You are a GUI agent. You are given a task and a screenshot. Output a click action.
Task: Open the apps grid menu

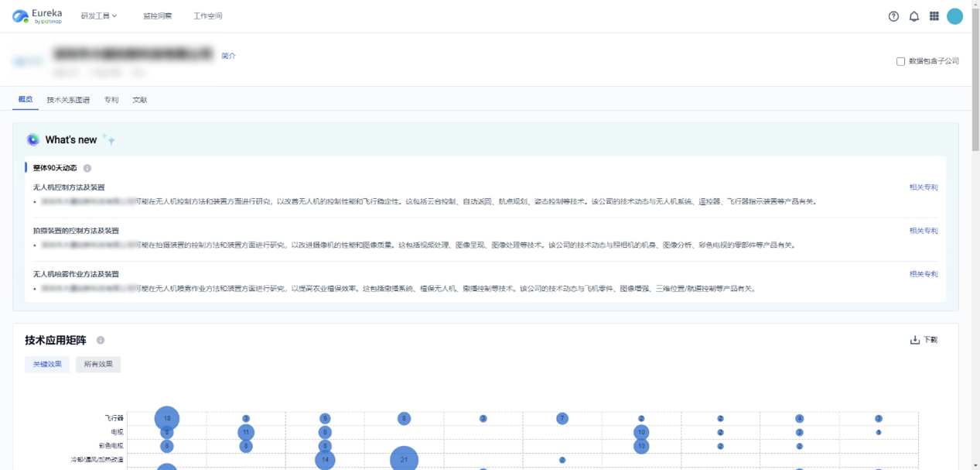(x=934, y=16)
